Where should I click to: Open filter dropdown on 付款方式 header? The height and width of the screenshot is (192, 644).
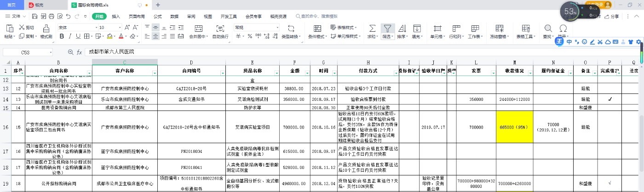395,73
